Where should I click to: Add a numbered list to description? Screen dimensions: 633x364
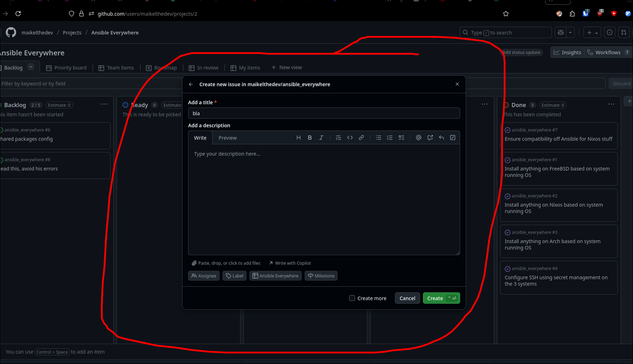point(390,138)
